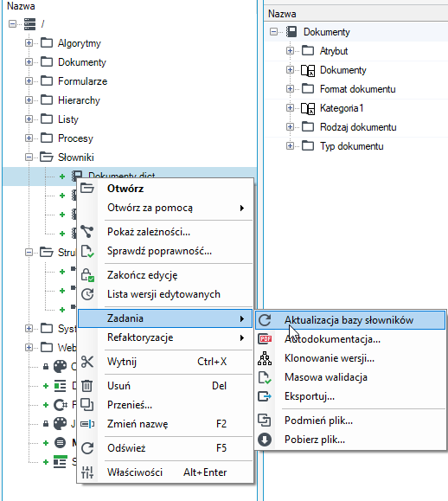This screenshot has height=501, width=448.
Task: Select Kategoria1 item in right panel
Action: 342,108
